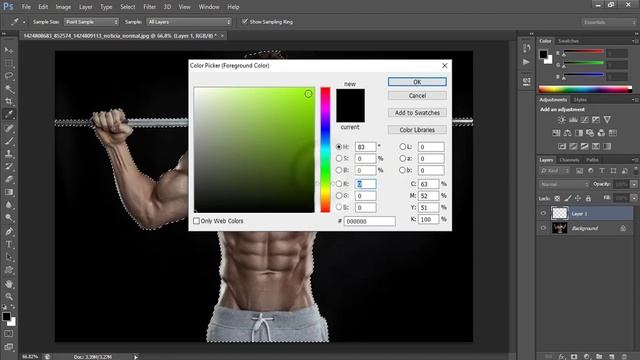Switch to the Styles tab
This screenshot has height=360, width=640.
point(580,100)
